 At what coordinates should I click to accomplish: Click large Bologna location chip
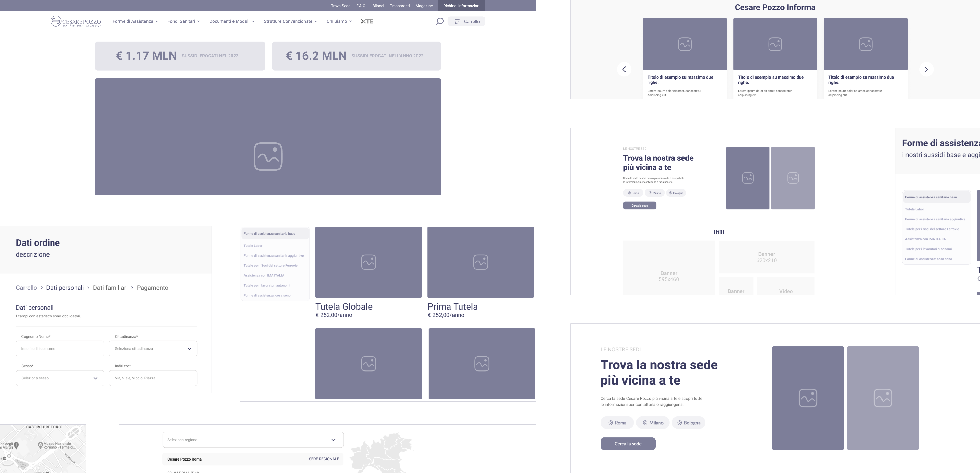pyautogui.click(x=689, y=423)
